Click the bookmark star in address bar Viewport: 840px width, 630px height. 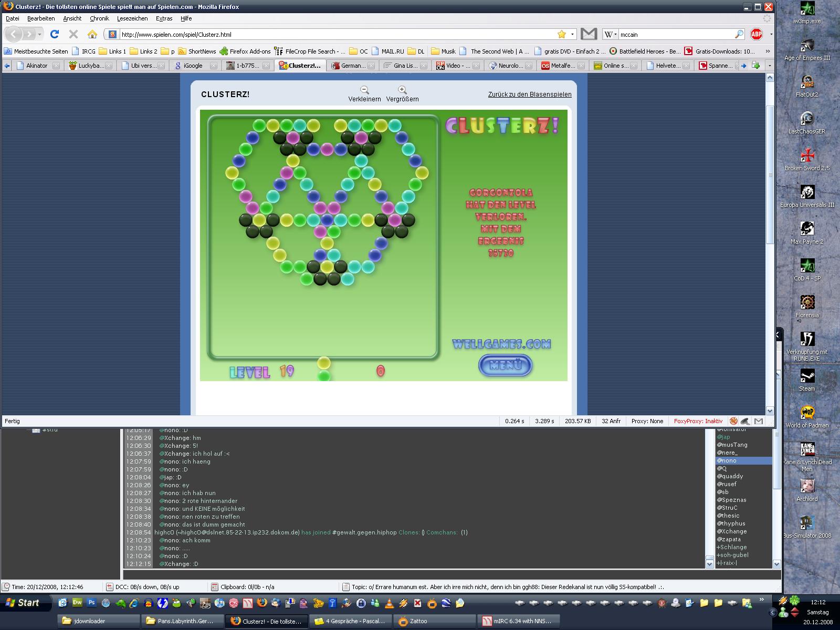562,34
